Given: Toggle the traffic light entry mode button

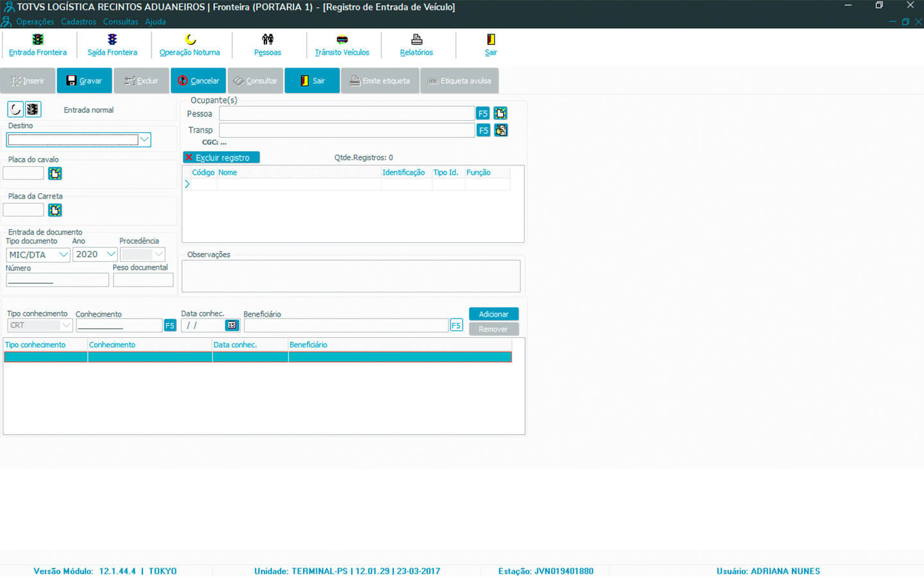Looking at the screenshot, I should (x=33, y=109).
